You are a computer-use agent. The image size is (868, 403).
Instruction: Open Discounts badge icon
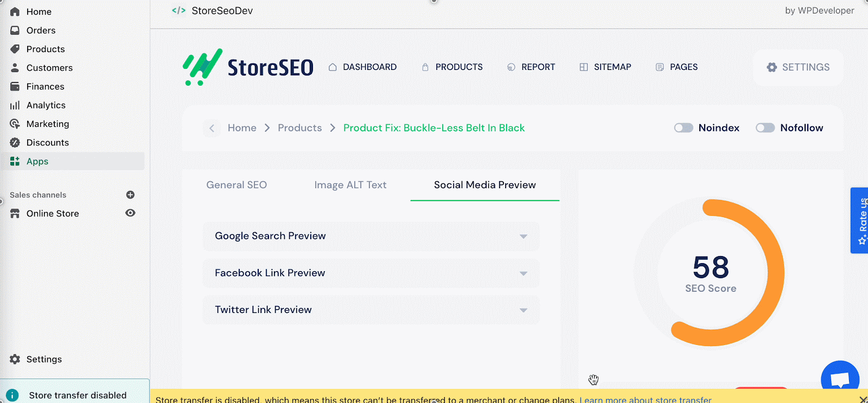[x=15, y=143]
